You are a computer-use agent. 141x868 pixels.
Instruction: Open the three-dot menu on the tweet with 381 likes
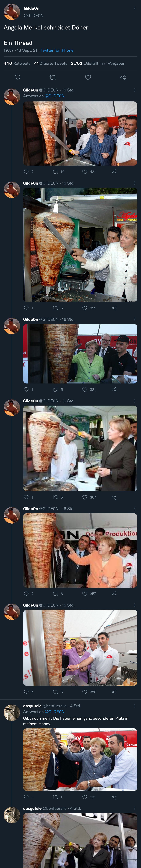point(135,319)
